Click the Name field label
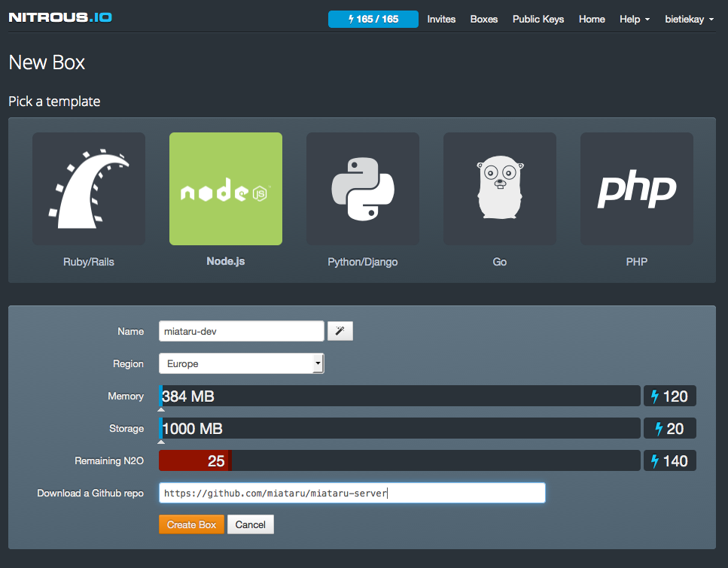728x568 pixels. click(131, 331)
